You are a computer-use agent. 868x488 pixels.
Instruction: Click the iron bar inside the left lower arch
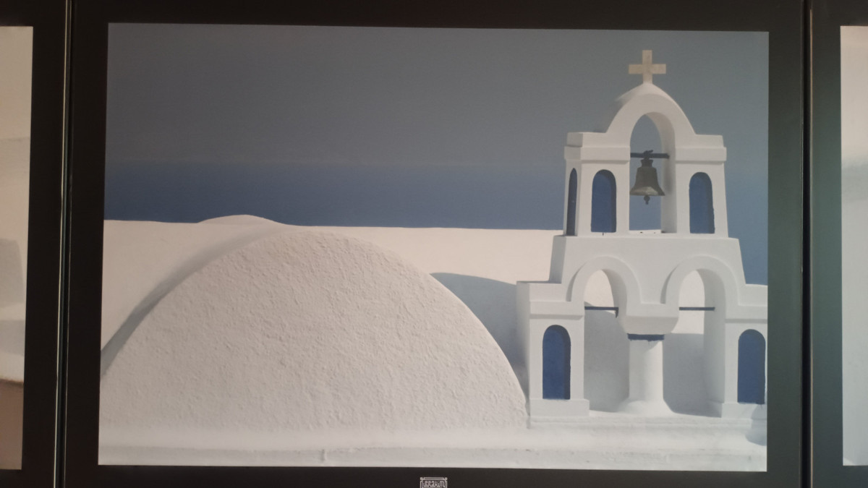tap(602, 309)
